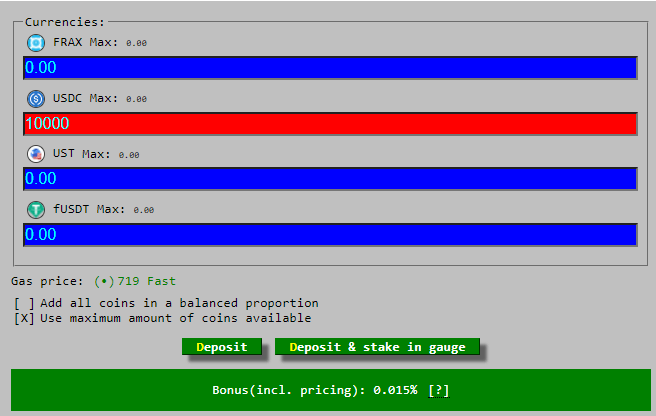Uncheck use maximum amount of coins
Viewport: 656px width, 416px height.
coord(24,318)
